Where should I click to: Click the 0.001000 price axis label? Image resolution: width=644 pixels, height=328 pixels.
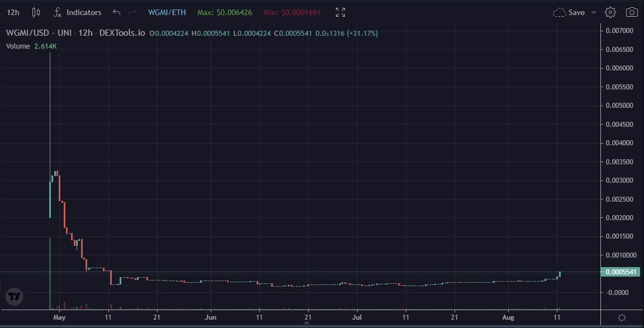(x=622, y=255)
